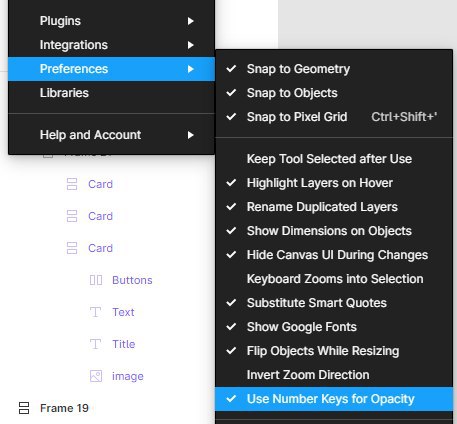Image resolution: width=457 pixels, height=424 pixels.
Task: Click the second Card layer icon
Action: [72, 216]
